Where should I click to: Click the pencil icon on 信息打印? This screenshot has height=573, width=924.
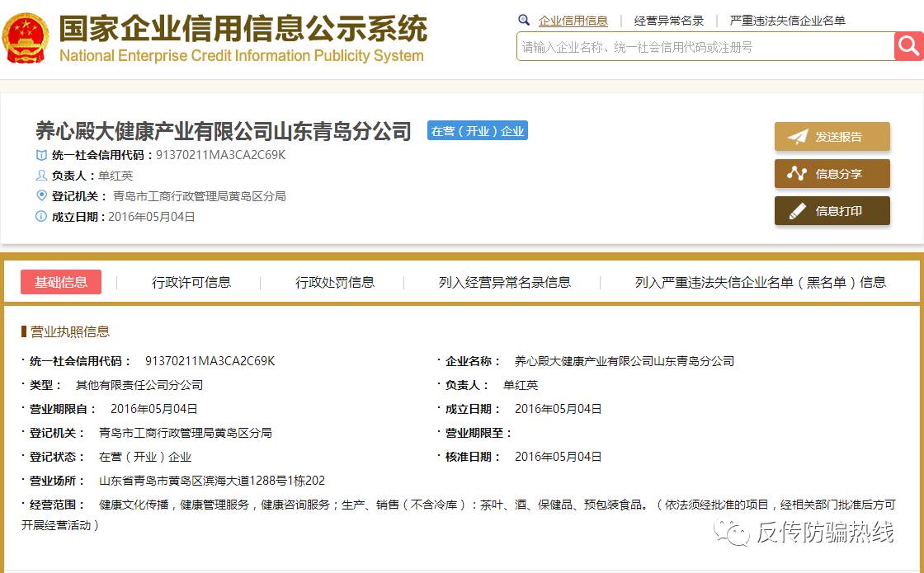point(797,211)
